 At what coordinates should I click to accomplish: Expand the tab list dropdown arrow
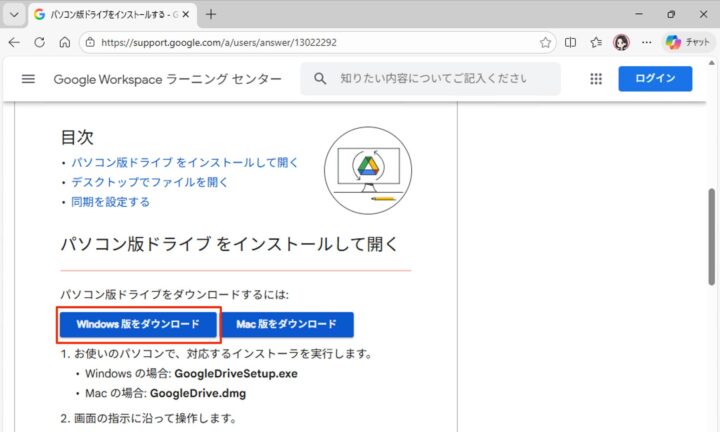click(14, 15)
